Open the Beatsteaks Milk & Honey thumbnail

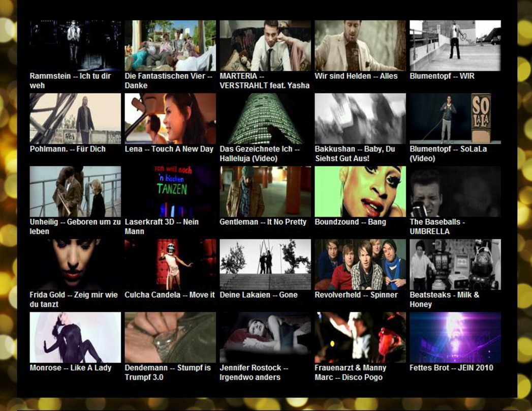point(455,265)
